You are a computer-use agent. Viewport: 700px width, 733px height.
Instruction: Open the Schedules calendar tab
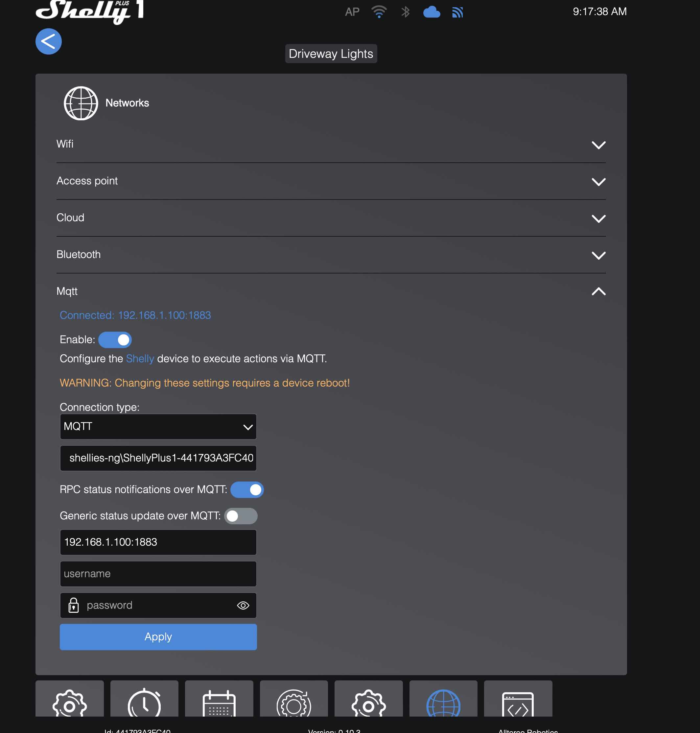(219, 699)
